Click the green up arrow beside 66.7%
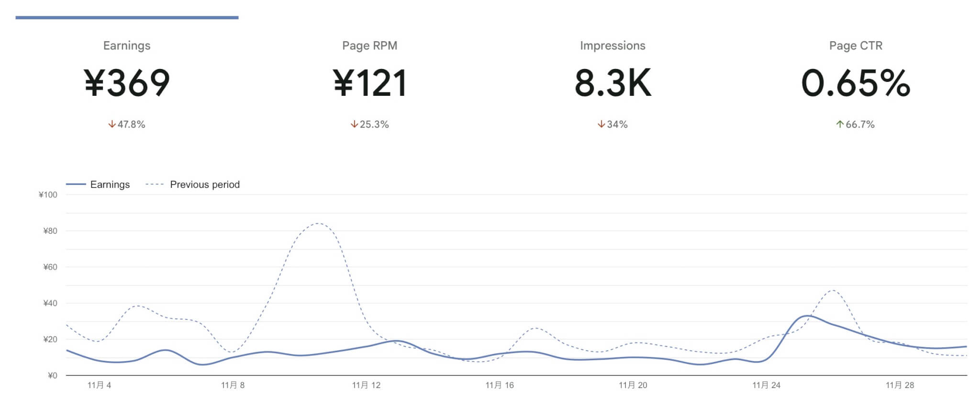Image resolution: width=980 pixels, height=412 pixels. (840, 125)
